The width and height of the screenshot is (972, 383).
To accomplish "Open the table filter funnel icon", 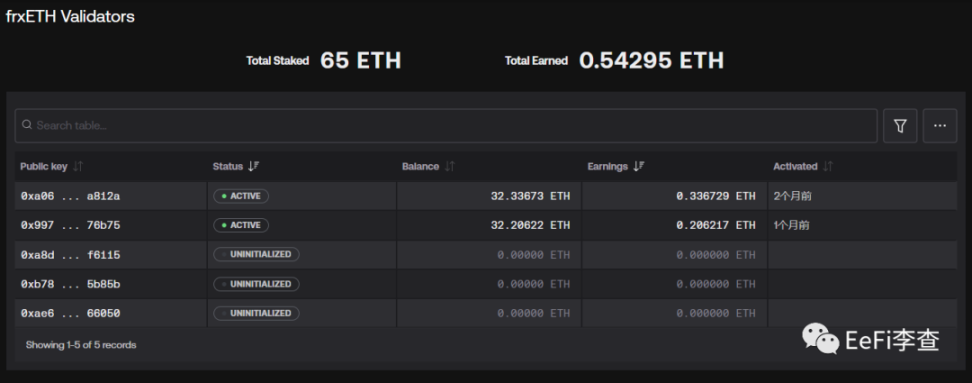I will coord(899,126).
